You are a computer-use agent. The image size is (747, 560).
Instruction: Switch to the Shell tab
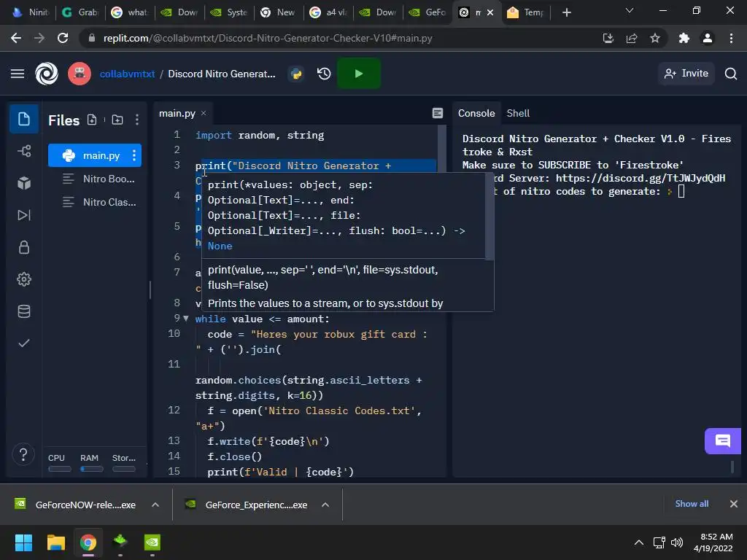click(x=518, y=113)
